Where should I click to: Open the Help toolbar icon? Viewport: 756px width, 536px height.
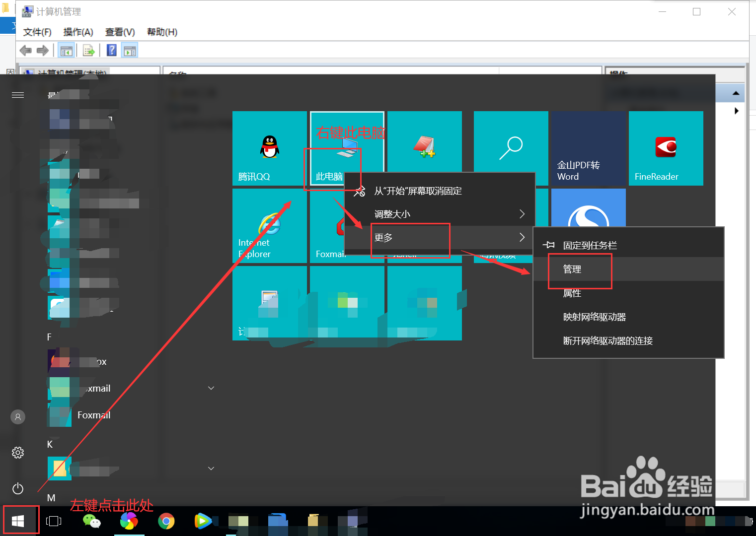(112, 50)
